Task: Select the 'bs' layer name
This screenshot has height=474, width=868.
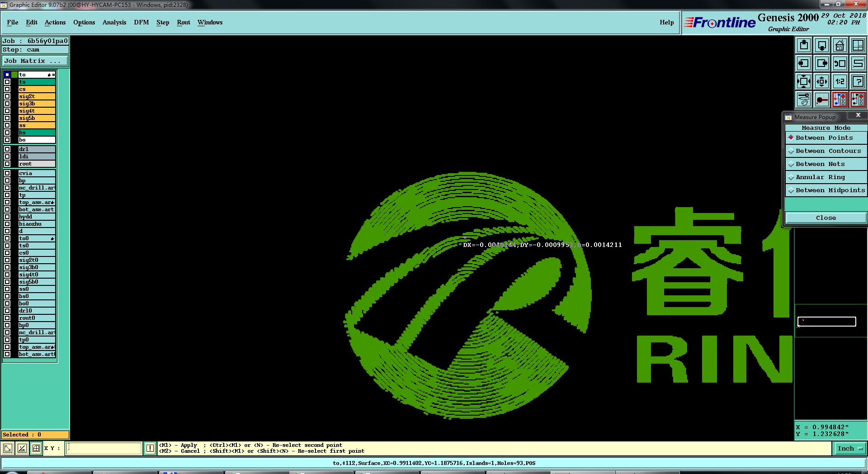Action: (x=37, y=133)
